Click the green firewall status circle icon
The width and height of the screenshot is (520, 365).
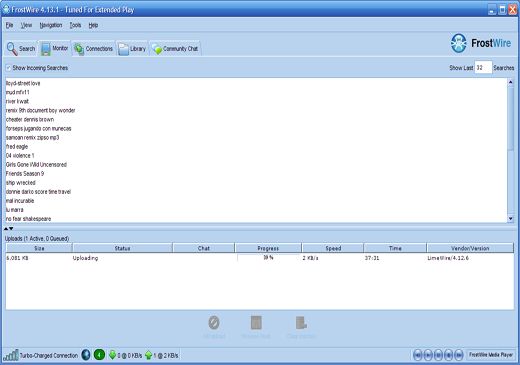[99, 355]
